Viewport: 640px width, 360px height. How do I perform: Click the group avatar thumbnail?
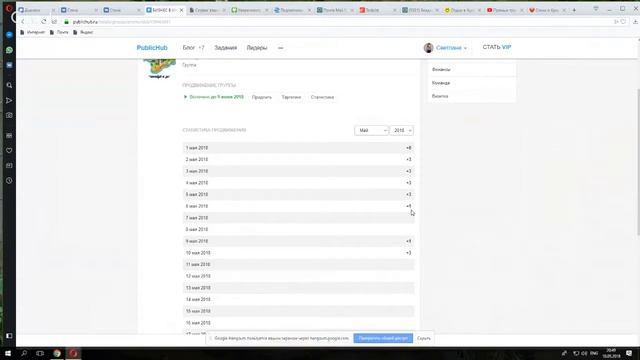point(159,69)
